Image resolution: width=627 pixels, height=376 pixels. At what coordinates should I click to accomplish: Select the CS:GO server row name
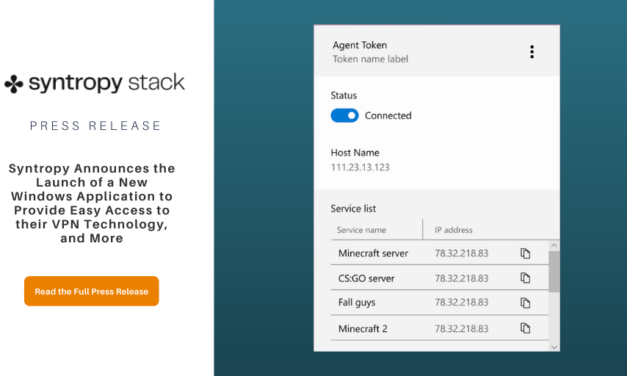tap(366, 278)
